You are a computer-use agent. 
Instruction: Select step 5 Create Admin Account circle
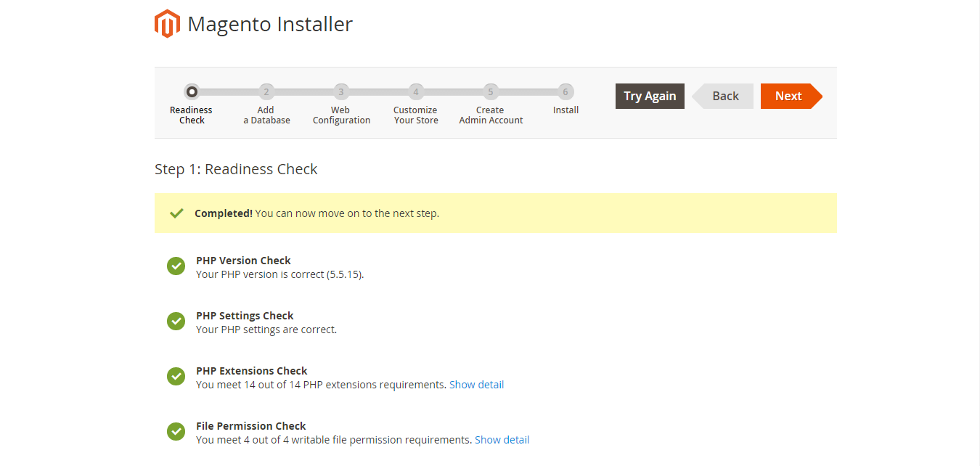[x=491, y=92]
